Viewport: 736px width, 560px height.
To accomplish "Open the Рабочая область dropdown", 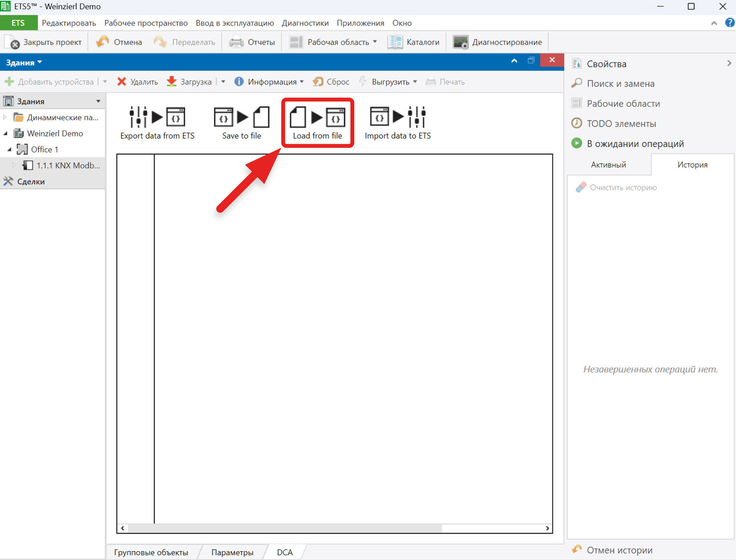I will click(x=375, y=42).
